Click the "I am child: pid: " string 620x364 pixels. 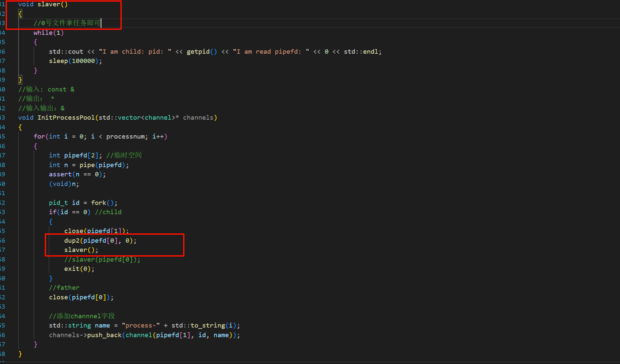click(x=135, y=51)
